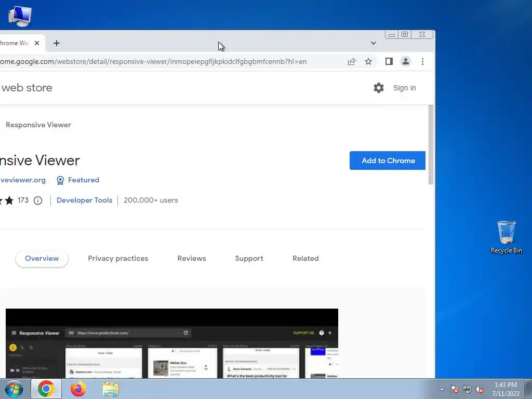The image size is (532, 399).
Task: Click the web store logo text
Action: click(x=26, y=88)
